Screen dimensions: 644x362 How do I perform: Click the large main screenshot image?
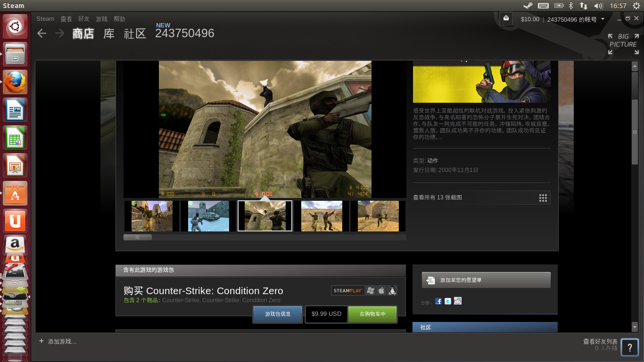click(x=265, y=129)
